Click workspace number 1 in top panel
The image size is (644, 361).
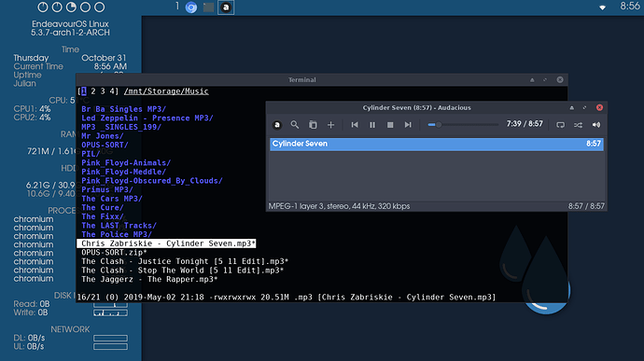[177, 7]
